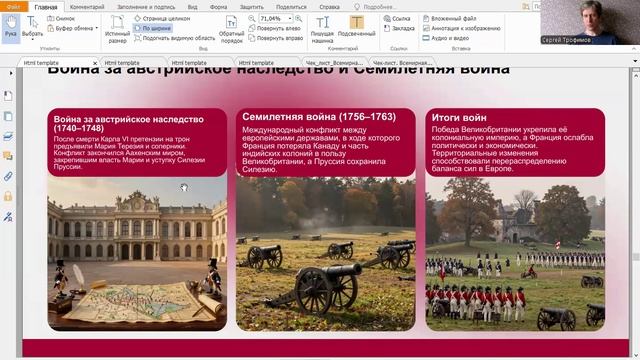Expand the left navigation panel arrow
This screenshot has height=360, width=640.
11,73
